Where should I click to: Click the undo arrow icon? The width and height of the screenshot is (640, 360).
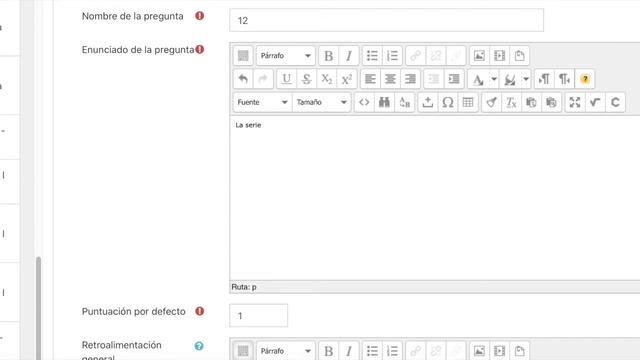pyautogui.click(x=243, y=79)
